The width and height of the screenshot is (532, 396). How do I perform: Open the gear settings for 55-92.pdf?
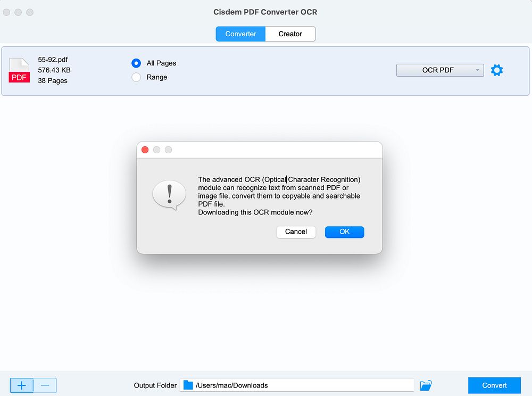coord(497,70)
